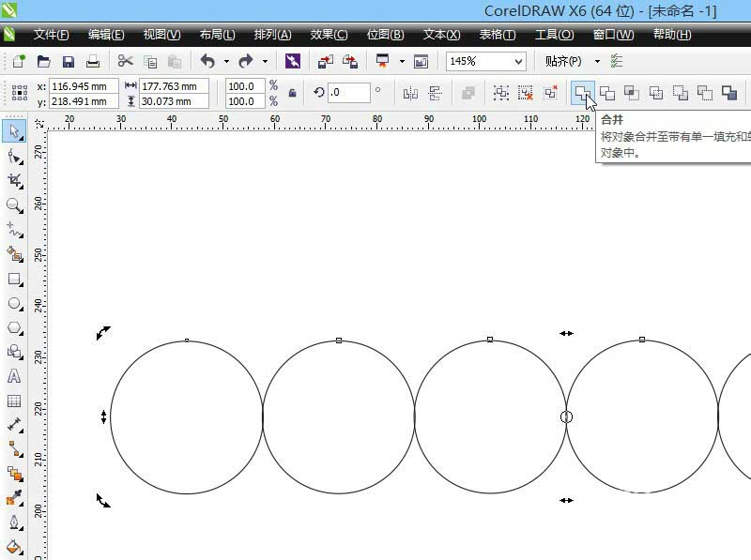Click the Export icon

point(350,61)
